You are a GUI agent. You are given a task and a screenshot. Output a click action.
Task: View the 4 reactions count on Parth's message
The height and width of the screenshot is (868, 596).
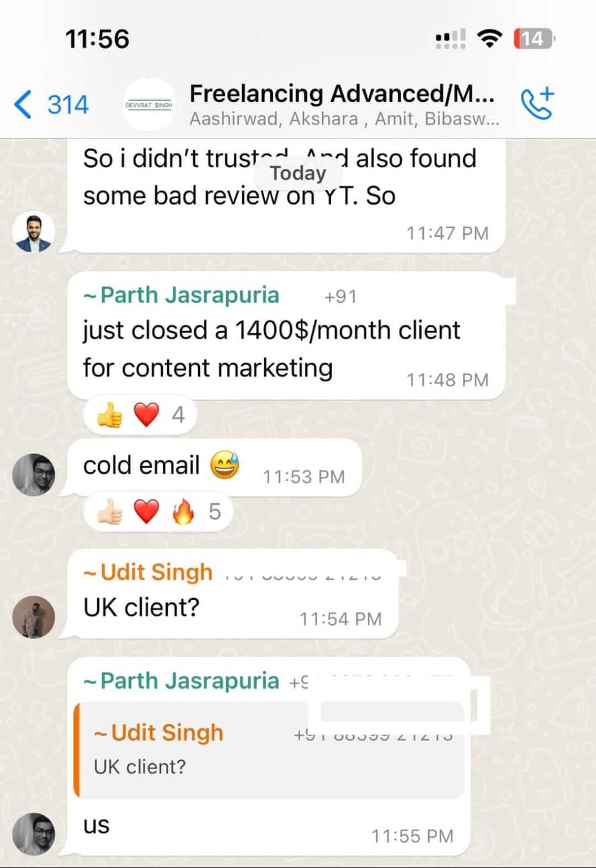178,414
